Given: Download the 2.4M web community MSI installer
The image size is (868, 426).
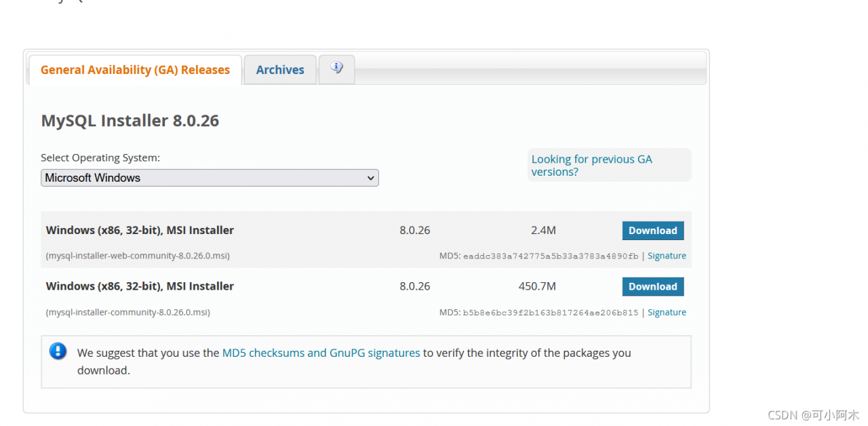Looking at the screenshot, I should pos(652,231).
